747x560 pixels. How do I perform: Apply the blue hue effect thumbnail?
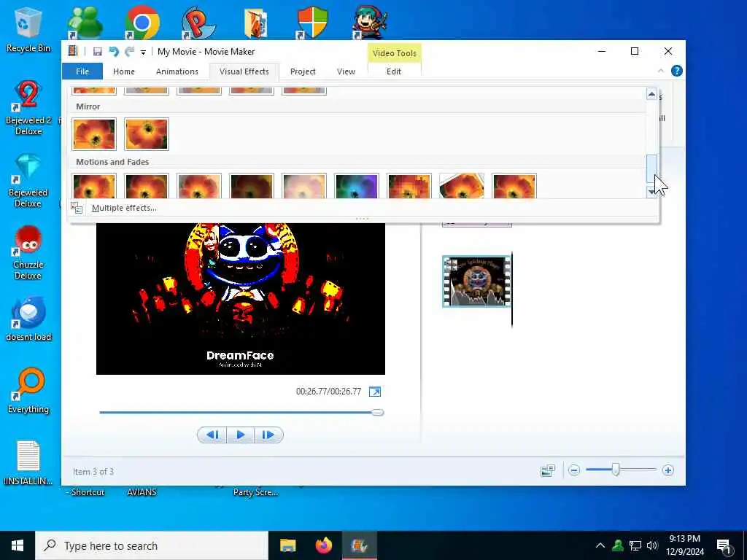click(356, 186)
